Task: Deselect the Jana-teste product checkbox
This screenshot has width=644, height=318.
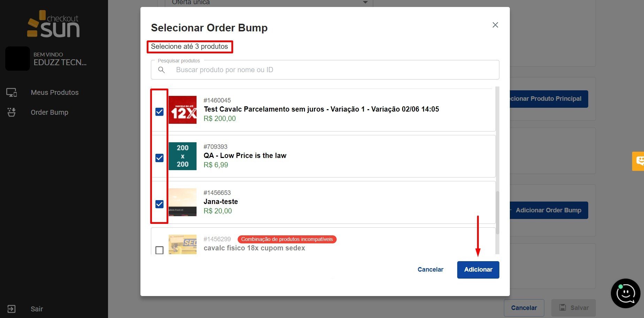Action: coord(159,204)
